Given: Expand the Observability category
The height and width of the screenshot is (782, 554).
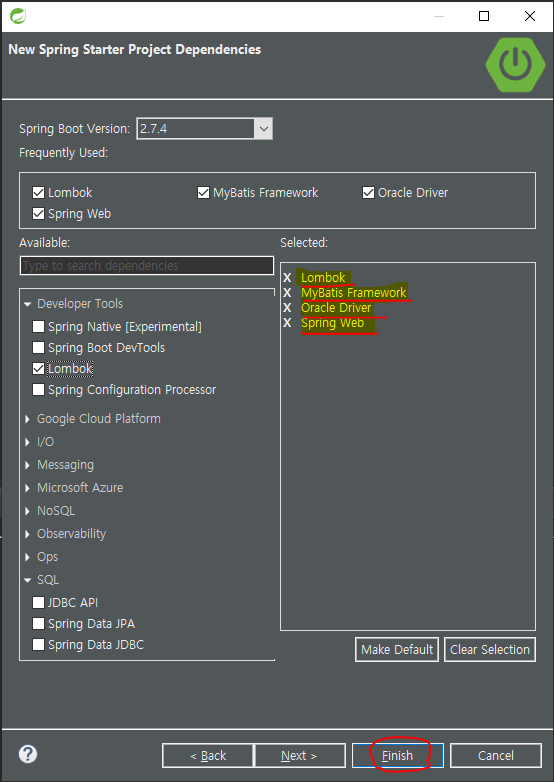Looking at the screenshot, I should [27, 534].
